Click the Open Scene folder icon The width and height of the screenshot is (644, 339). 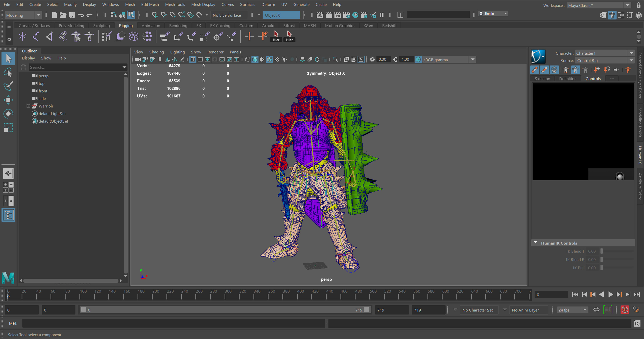63,15
